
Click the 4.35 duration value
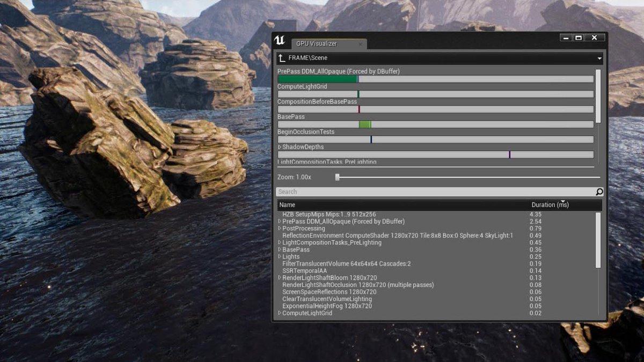coord(536,215)
